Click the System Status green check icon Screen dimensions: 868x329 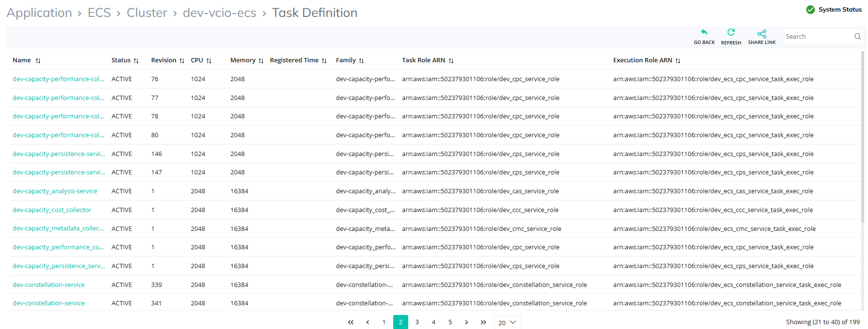click(x=811, y=9)
